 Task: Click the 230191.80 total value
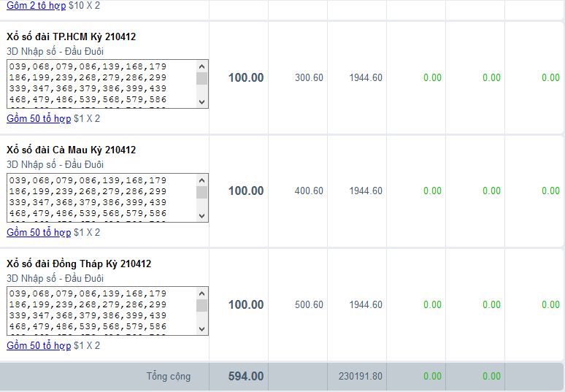360,376
